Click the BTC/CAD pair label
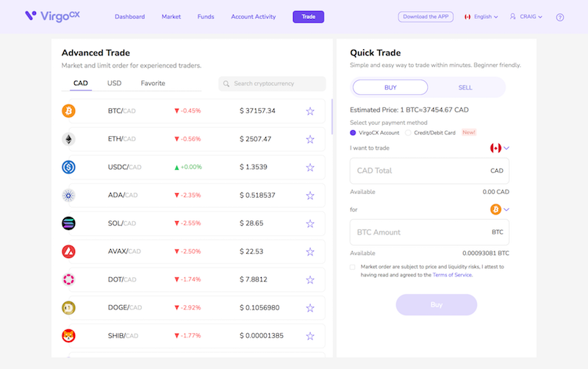Viewport: 588px width, 369px height. pos(122,111)
